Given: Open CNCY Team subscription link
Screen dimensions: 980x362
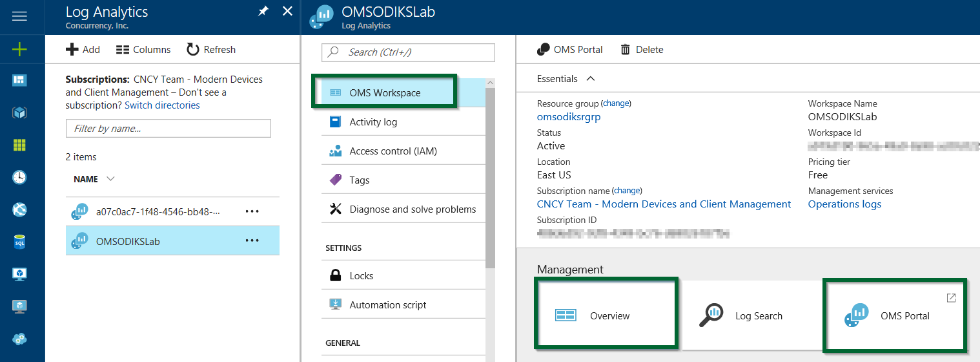Looking at the screenshot, I should tap(664, 204).
